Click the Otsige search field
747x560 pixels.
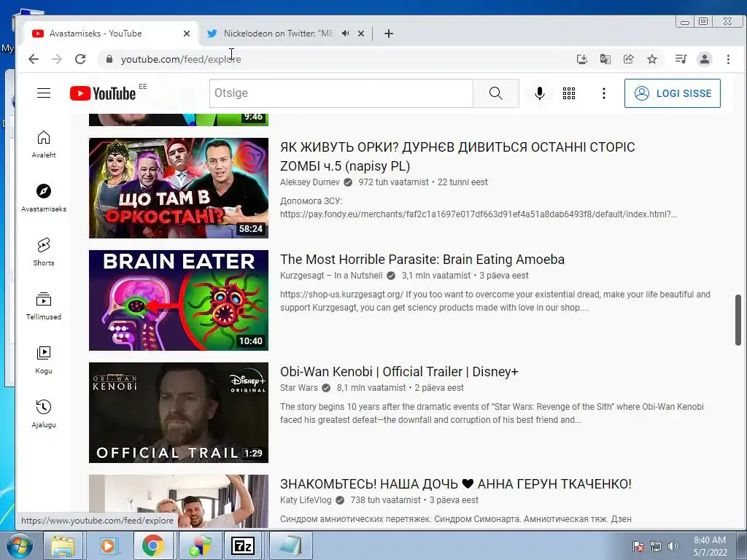point(341,93)
